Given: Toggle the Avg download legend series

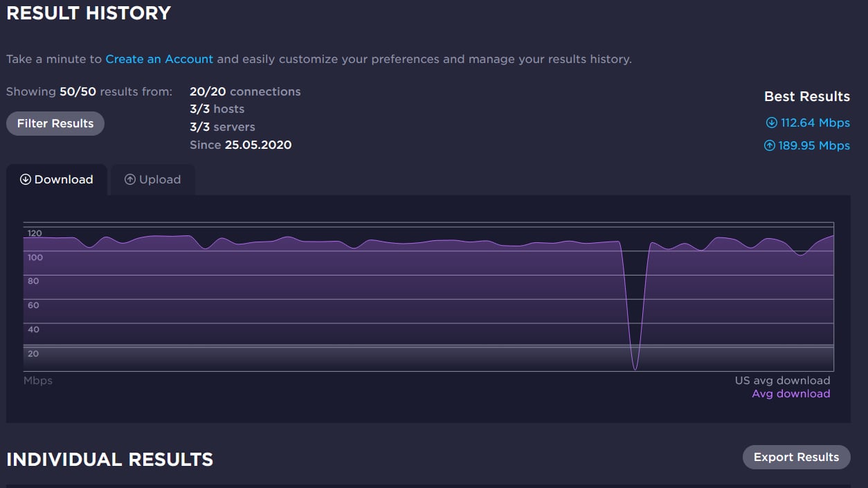Looking at the screenshot, I should 790,394.
